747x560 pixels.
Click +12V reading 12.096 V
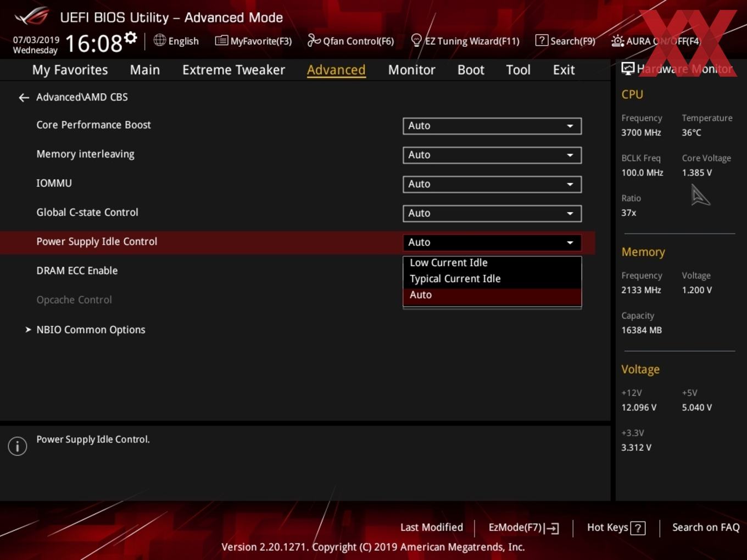click(x=639, y=408)
